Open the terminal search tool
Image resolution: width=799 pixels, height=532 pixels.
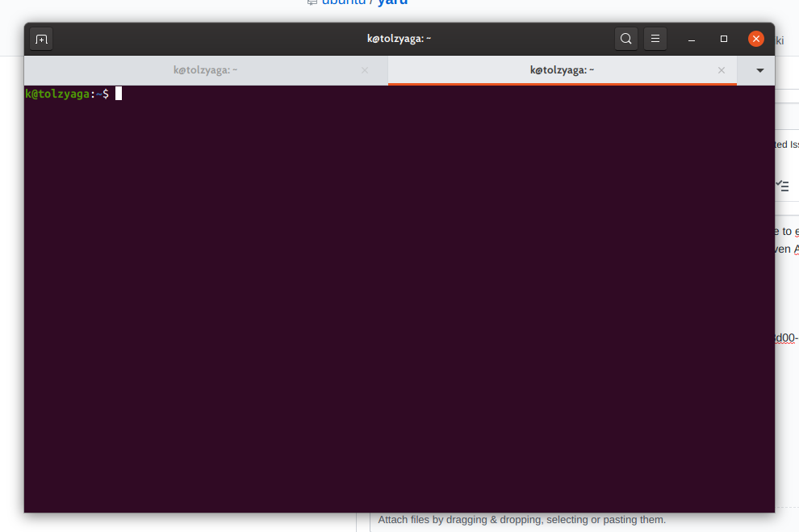625,39
